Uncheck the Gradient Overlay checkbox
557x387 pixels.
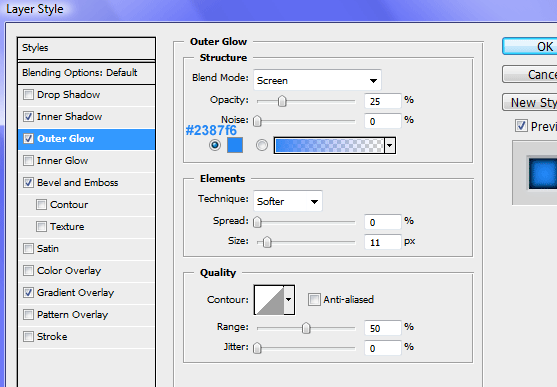(x=28, y=292)
